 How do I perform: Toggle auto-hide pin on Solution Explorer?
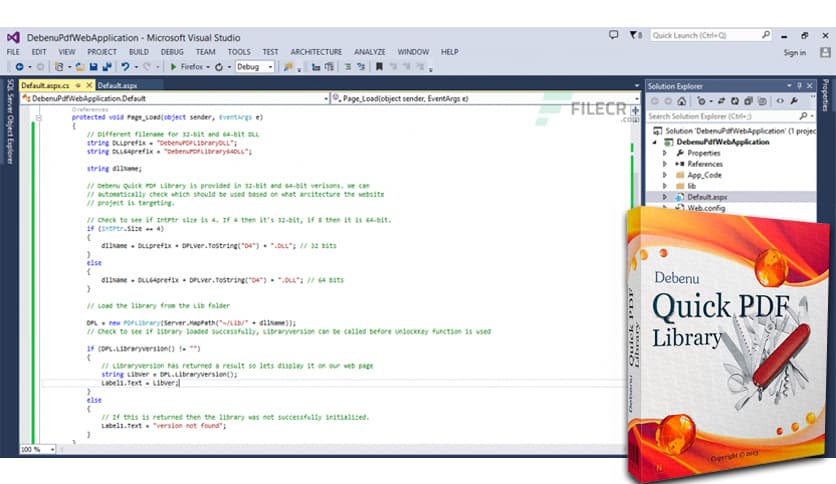[x=799, y=86]
